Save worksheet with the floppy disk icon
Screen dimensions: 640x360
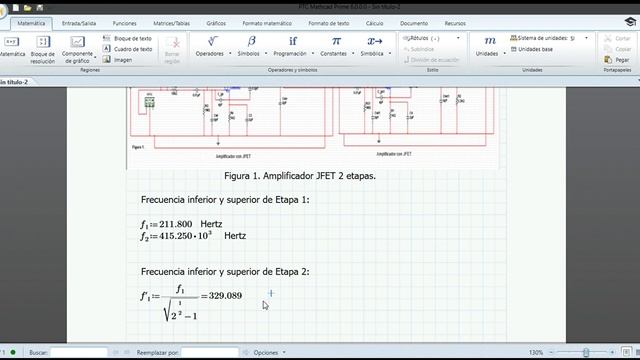pyautogui.click(x=40, y=8)
